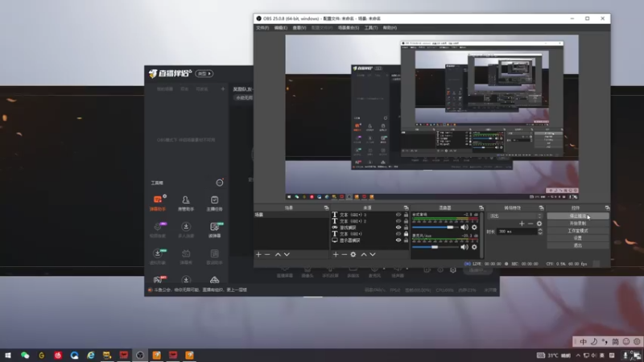Image resolution: width=644 pixels, height=362 pixels.
Task: Open the 多人连麦 tool in 直播伴侣
Action: coord(186,230)
